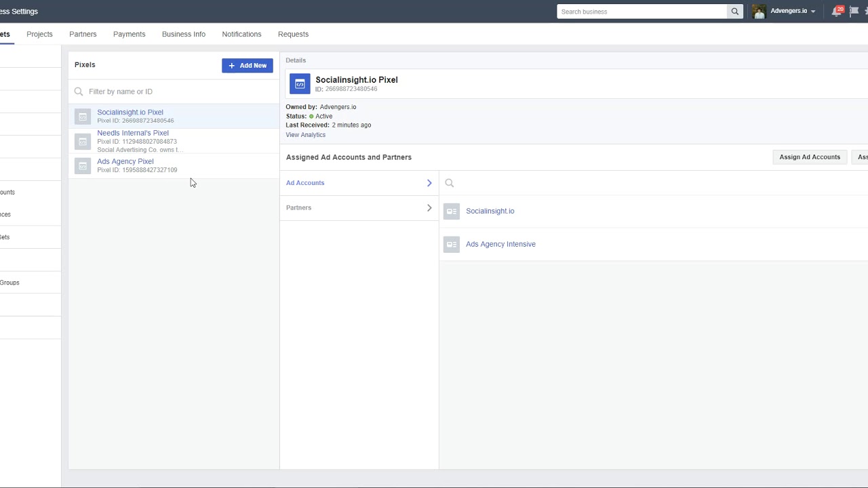Open Business Info tab

click(x=184, y=34)
